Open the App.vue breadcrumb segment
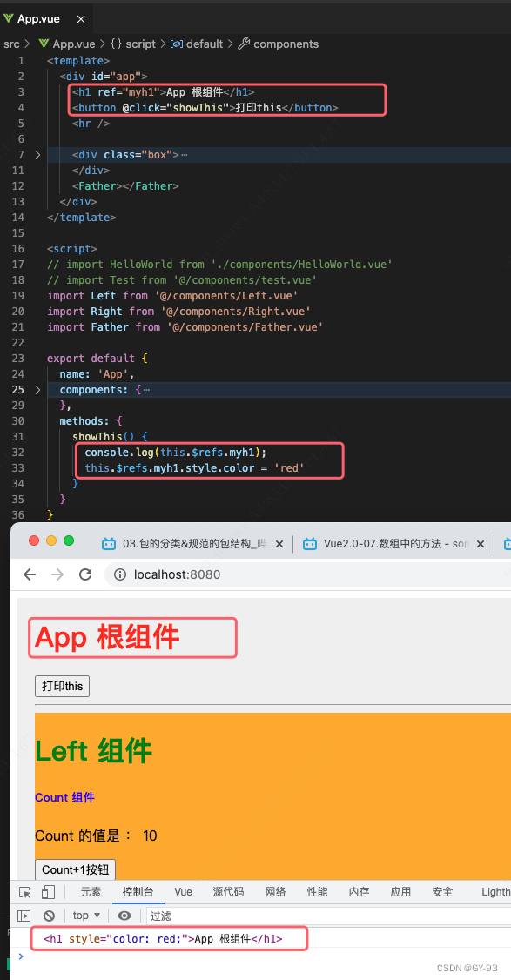511x980 pixels. pyautogui.click(x=67, y=44)
